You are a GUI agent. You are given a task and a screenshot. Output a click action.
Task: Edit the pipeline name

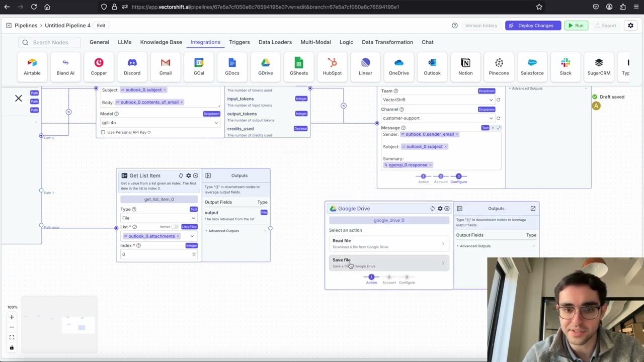click(101, 26)
